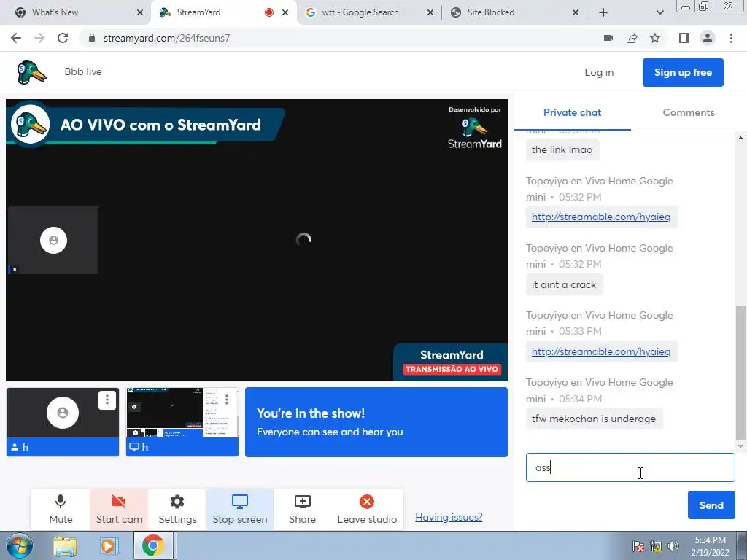Send the chat message
This screenshot has width=747, height=560.
pyautogui.click(x=711, y=505)
